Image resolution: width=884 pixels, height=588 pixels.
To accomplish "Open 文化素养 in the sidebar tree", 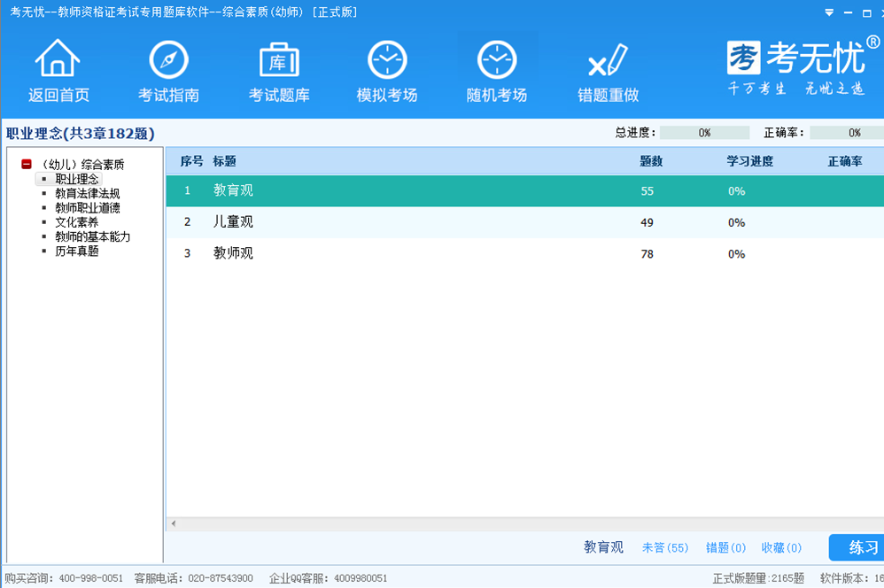I will pyautogui.click(x=76, y=222).
